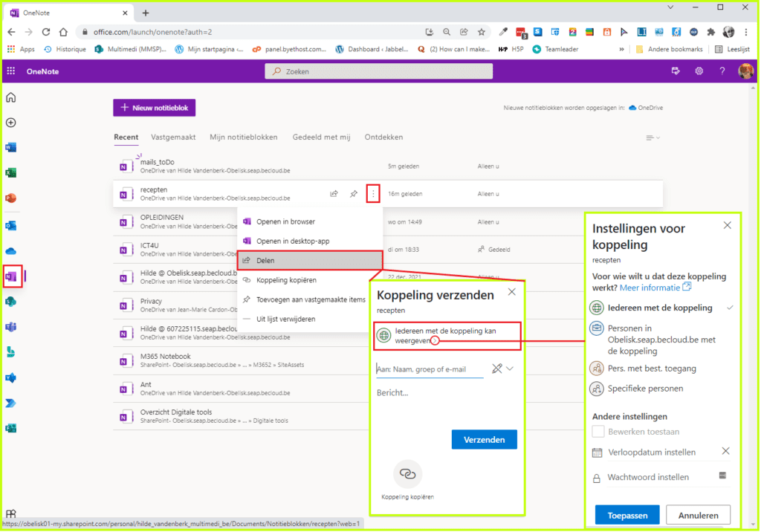The height and width of the screenshot is (532, 761).
Task: Choose Toevoegen aan vastgemaakte items
Action: [310, 299]
